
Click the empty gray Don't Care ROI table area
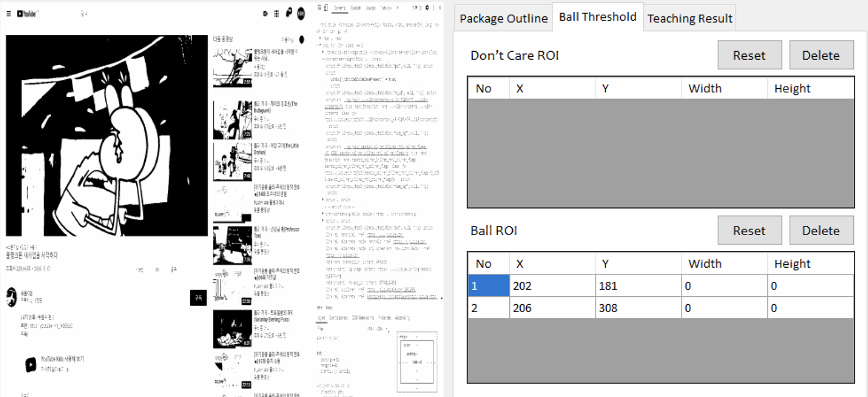tap(661, 153)
